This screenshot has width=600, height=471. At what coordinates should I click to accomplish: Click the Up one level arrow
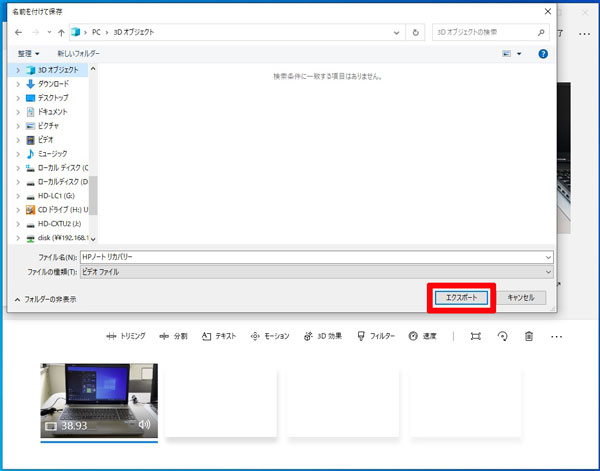(61, 33)
